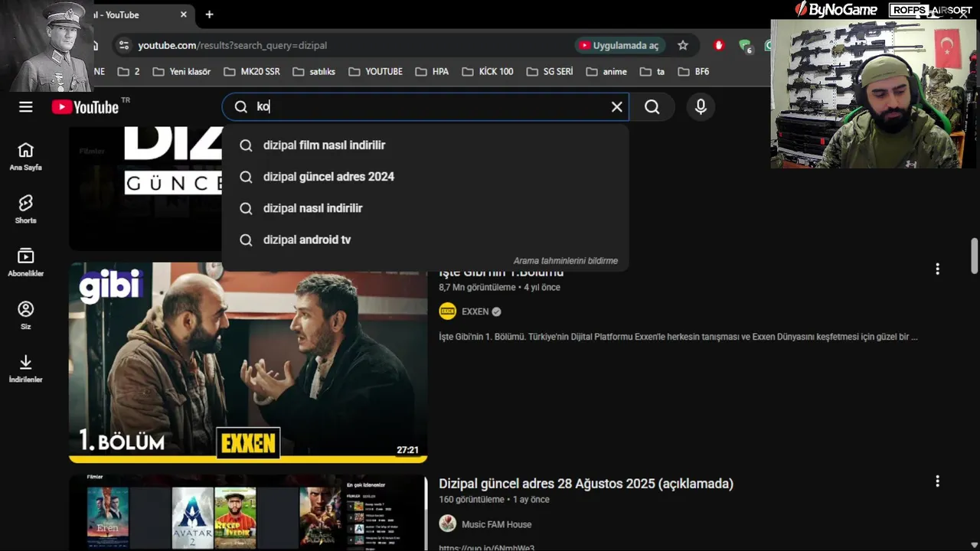
Task: Clear the search box with X
Action: [616, 107]
